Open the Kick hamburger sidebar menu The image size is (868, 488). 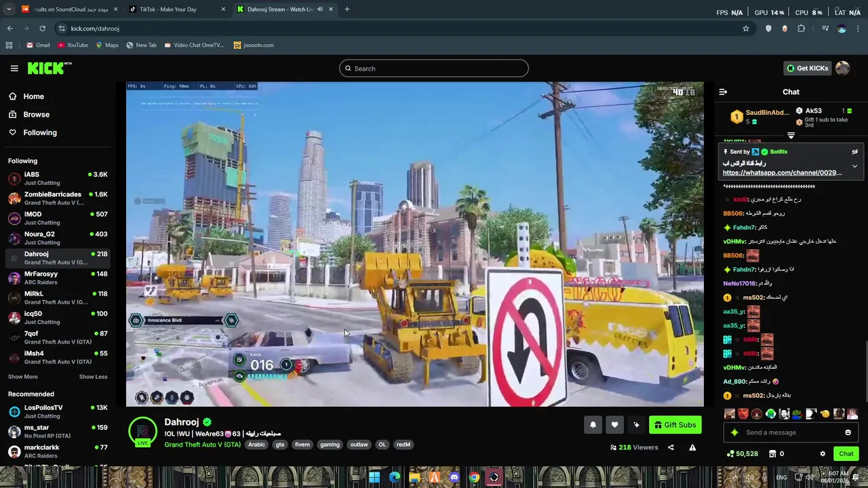click(x=14, y=68)
